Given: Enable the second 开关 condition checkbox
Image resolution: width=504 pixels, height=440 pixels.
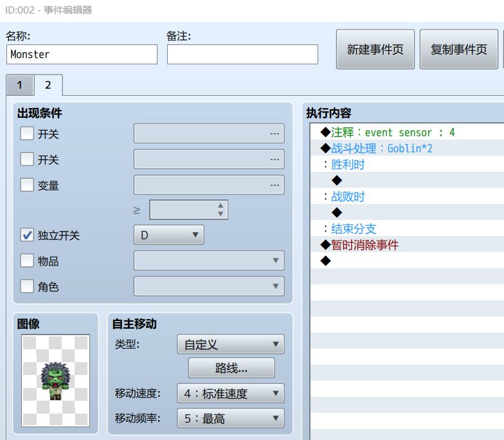Looking at the screenshot, I should click(x=27, y=160).
